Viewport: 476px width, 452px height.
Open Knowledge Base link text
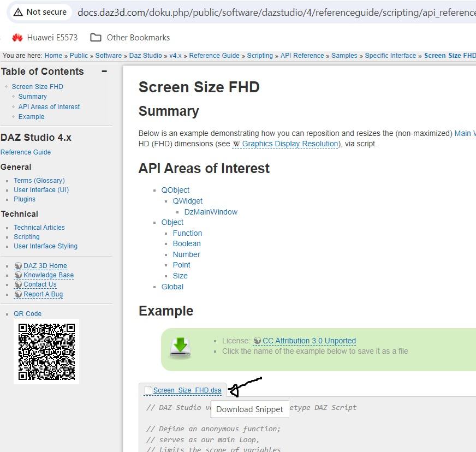point(49,275)
